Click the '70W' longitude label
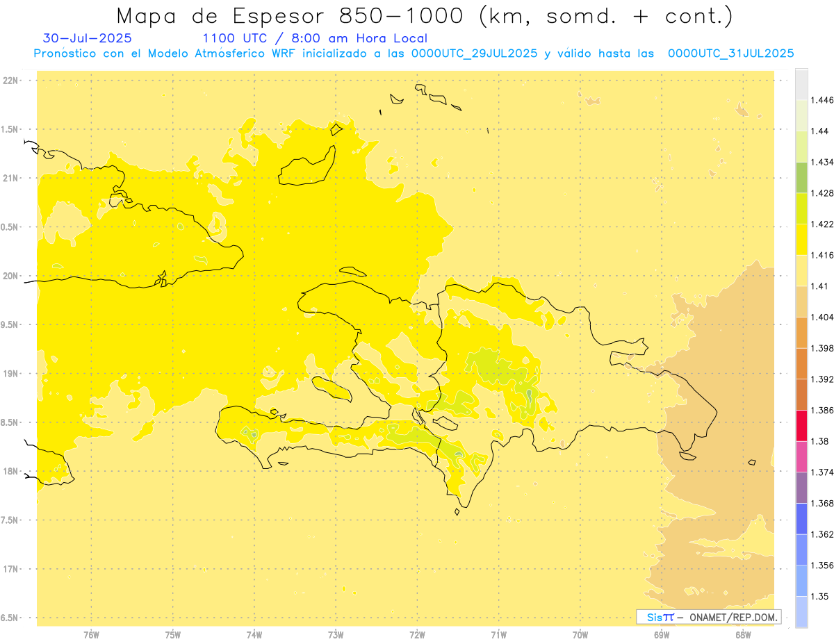Viewport: 834px width, 644px height. (x=580, y=635)
